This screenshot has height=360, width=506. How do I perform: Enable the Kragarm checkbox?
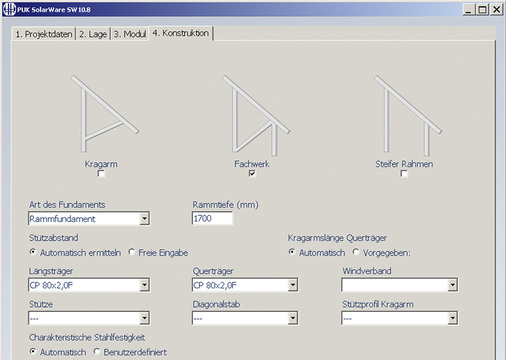tap(101, 174)
